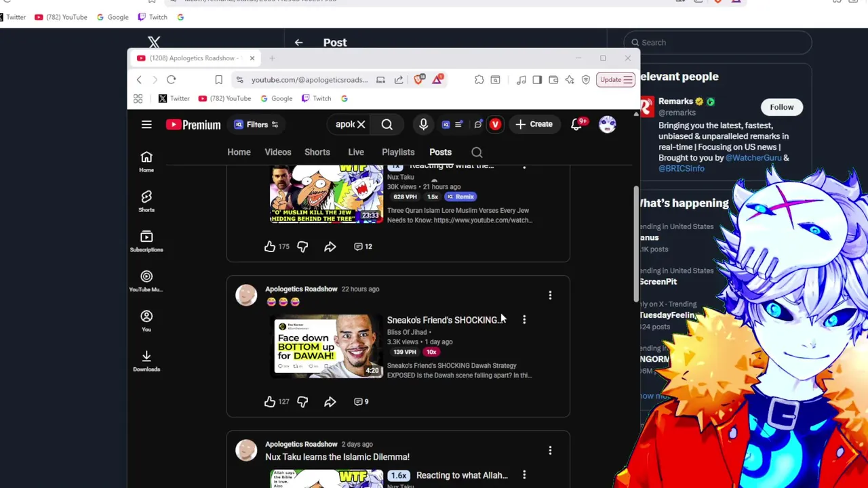Open the Brave Rewards triangle icon

[438, 80]
